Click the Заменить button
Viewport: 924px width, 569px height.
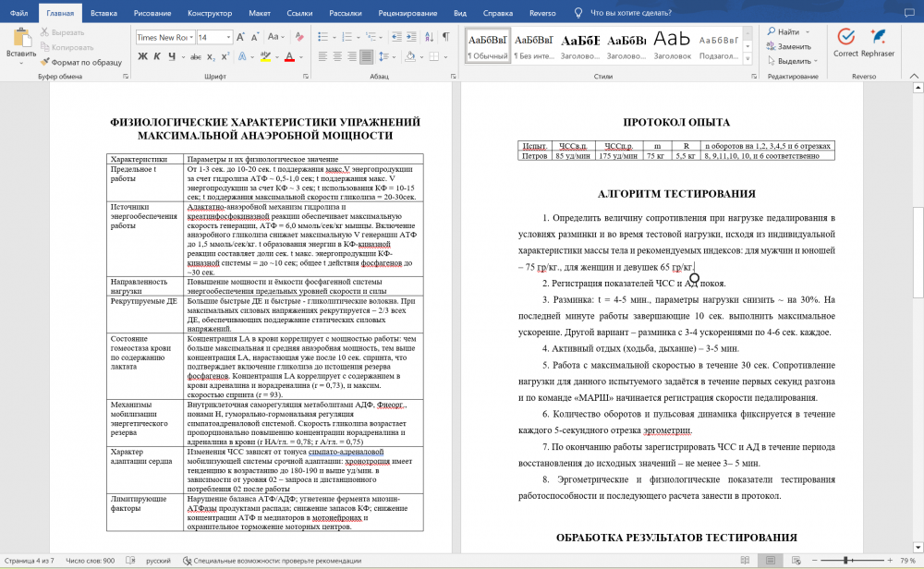coord(792,46)
